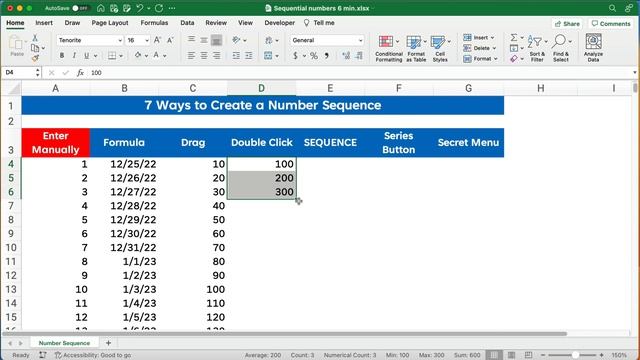This screenshot has width=640, height=360.
Task: Toggle Underline formatting
Action: click(x=86, y=56)
